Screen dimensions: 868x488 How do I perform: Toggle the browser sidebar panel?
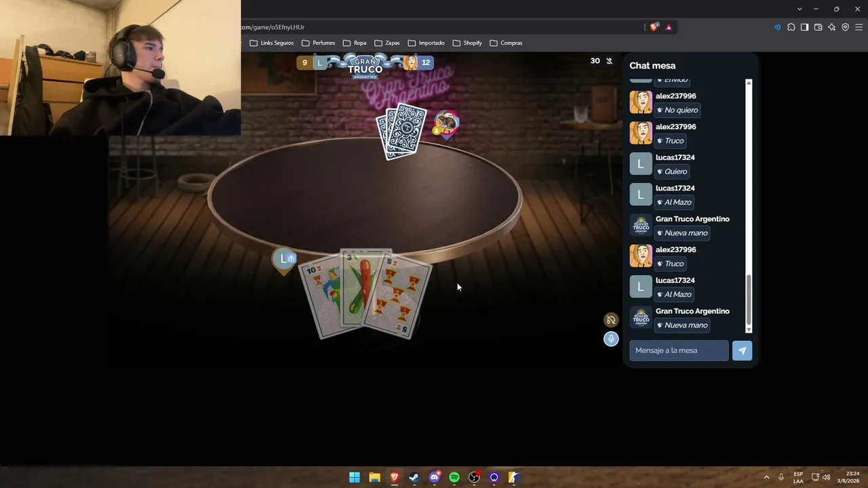click(x=804, y=27)
